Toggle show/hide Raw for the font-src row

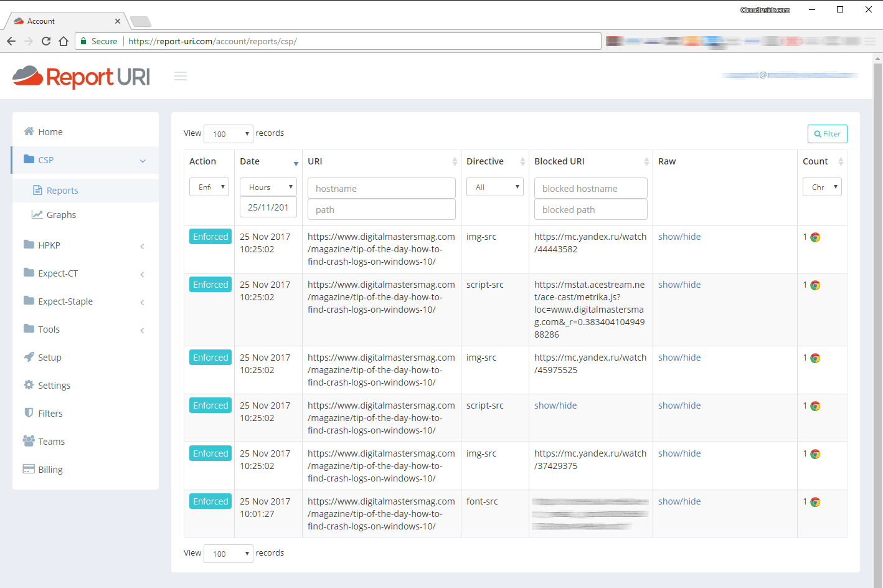pyautogui.click(x=679, y=501)
